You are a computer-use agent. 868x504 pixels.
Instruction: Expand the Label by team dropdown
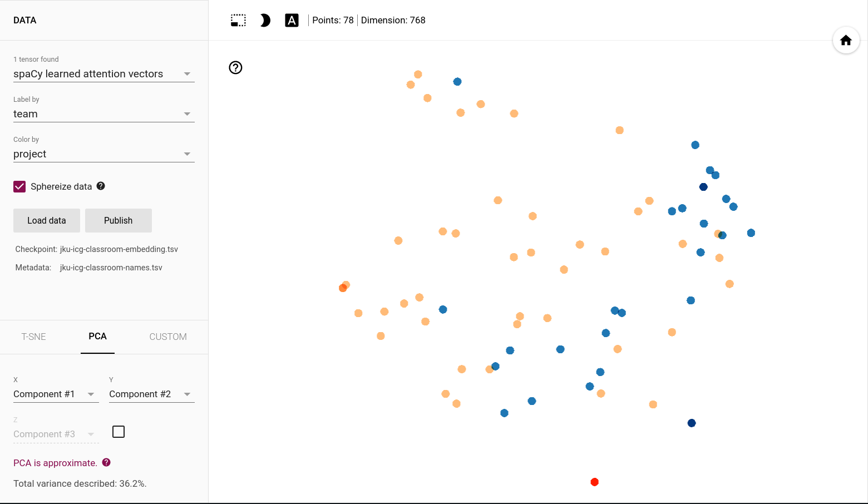pyautogui.click(x=103, y=114)
